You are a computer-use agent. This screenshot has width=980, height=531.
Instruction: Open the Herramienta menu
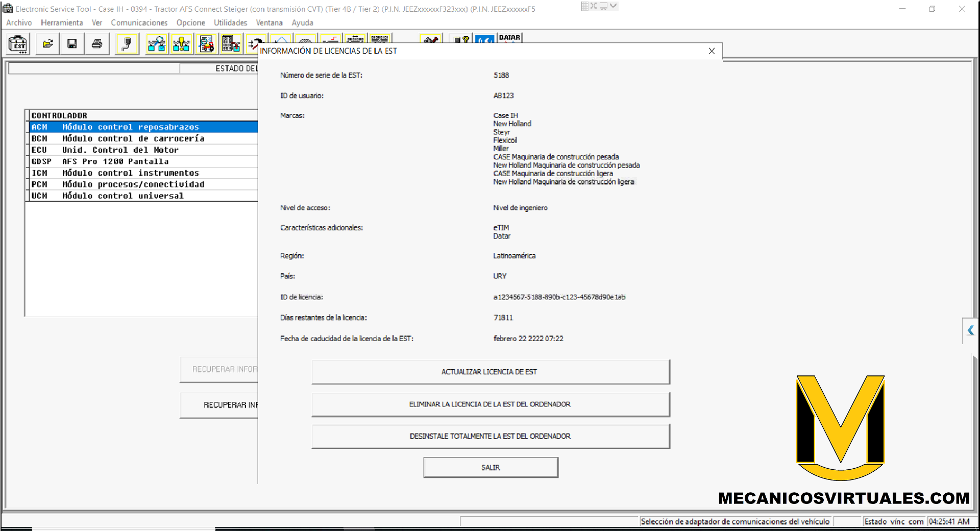point(62,23)
